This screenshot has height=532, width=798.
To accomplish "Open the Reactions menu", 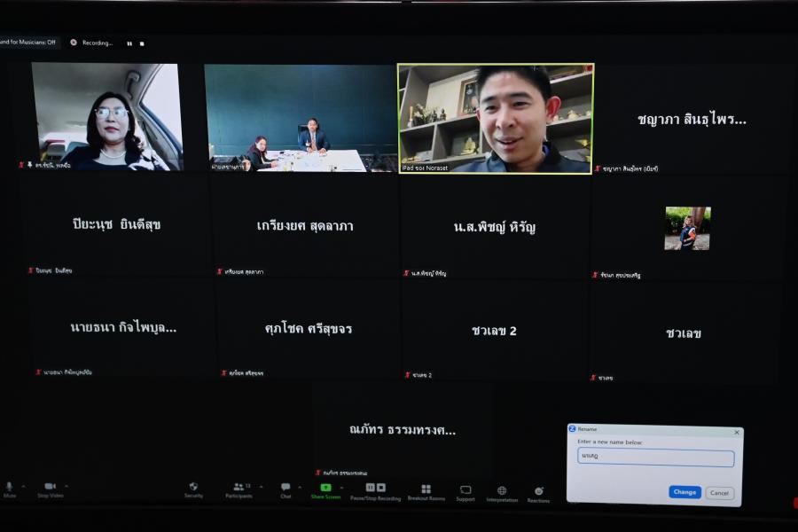I will pos(538,491).
